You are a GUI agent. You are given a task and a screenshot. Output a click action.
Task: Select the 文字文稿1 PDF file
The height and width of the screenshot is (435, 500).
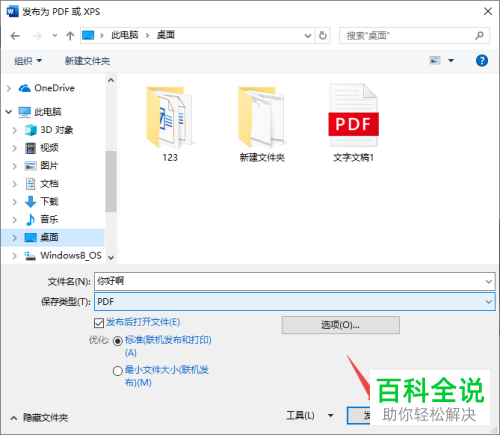pyautogui.click(x=353, y=123)
